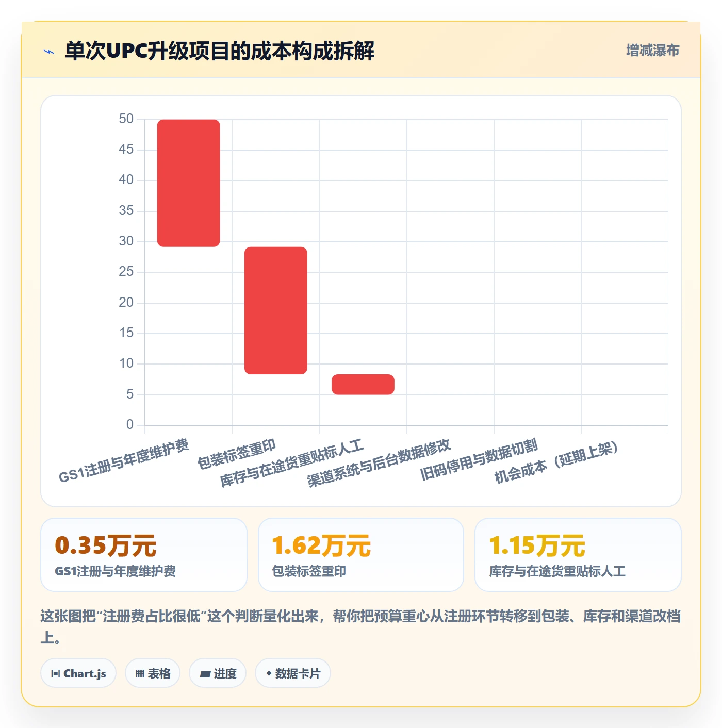Viewport: 722px width, 728px height.
Task: Click the title 单次UPC升级项目的成本构成拆解
Action: [x=220, y=51]
